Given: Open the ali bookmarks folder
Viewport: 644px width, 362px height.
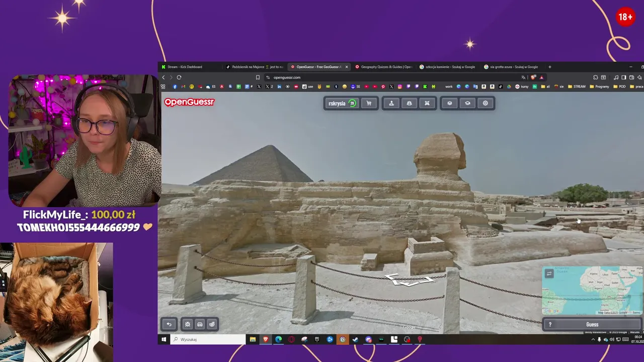Looking at the screenshot, I should click(x=546, y=86).
